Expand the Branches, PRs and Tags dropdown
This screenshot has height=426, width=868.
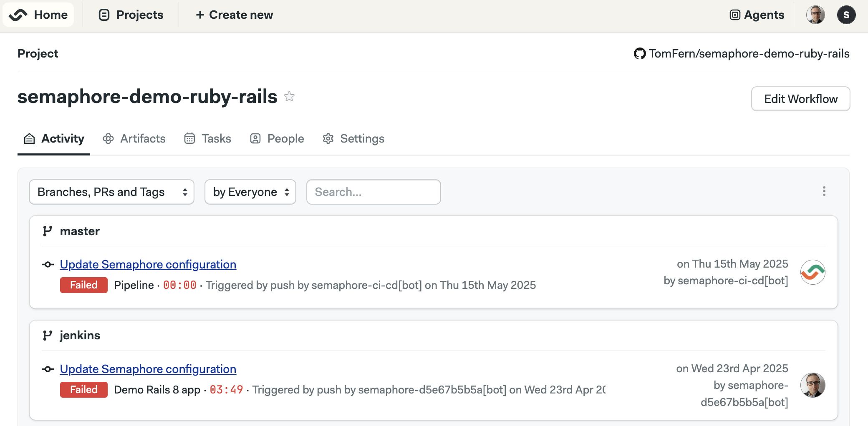point(111,192)
